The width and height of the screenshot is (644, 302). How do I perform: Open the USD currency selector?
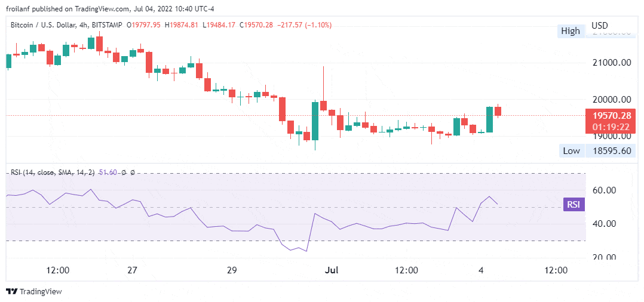click(x=600, y=26)
